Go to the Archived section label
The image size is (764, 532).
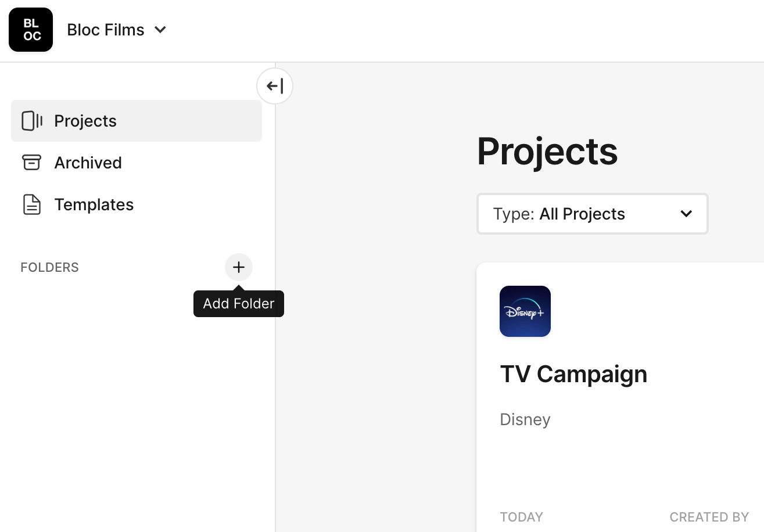pos(88,163)
